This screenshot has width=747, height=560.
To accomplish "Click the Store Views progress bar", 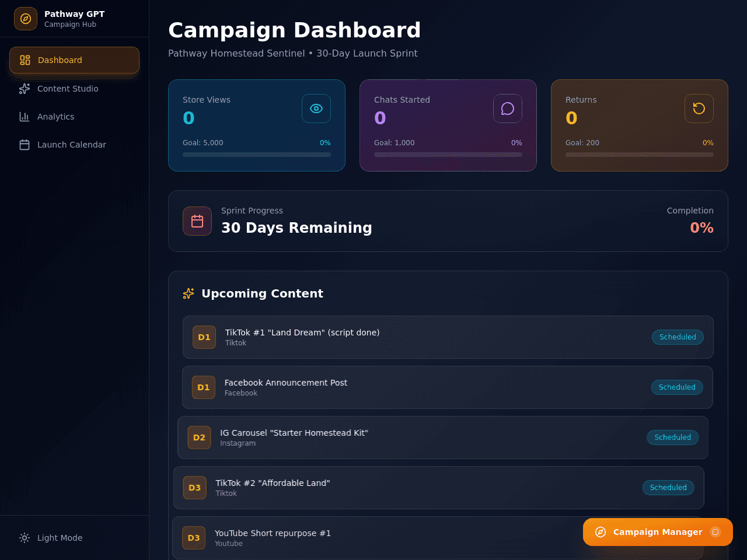I will coord(257,155).
